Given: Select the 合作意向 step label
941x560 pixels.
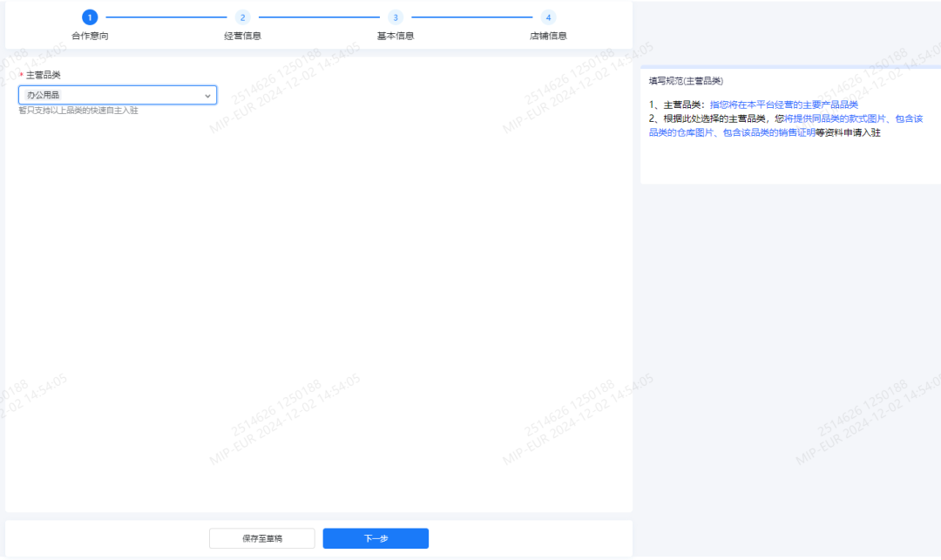Looking at the screenshot, I should pyautogui.click(x=90, y=35).
